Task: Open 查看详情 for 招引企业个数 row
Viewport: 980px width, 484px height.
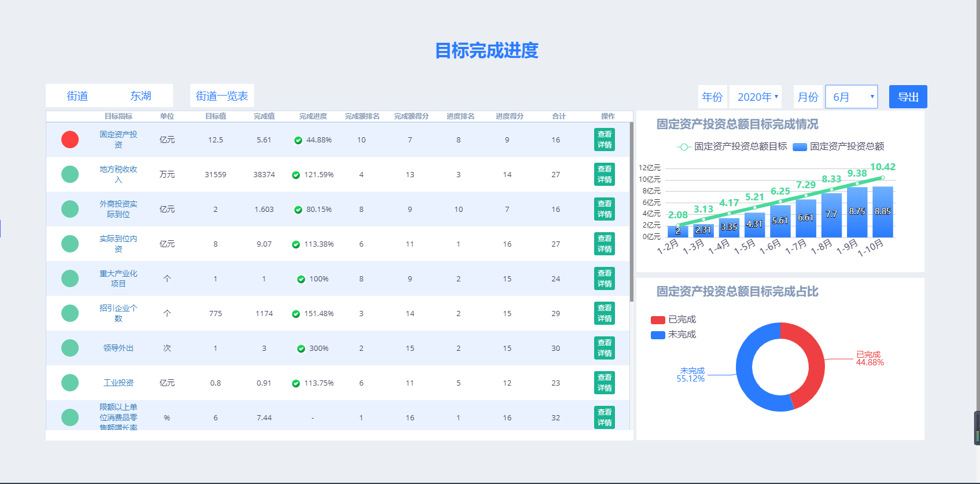Action: tap(605, 313)
